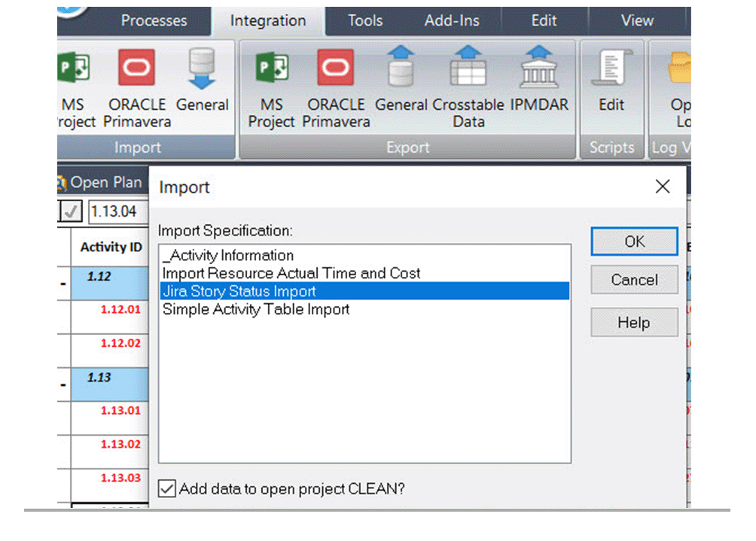Confirm import by clicking OK
Image resolution: width=756 pixels, height=541 pixels.
pos(634,242)
